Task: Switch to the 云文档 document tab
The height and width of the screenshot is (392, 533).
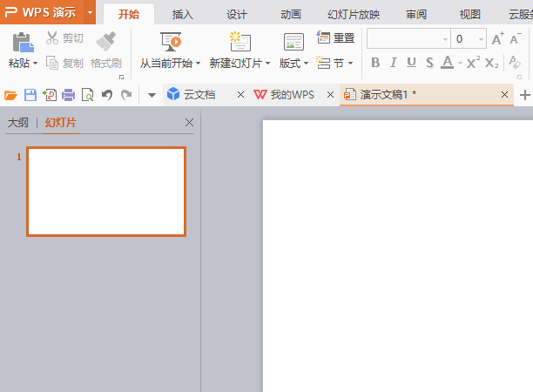Action: click(199, 94)
